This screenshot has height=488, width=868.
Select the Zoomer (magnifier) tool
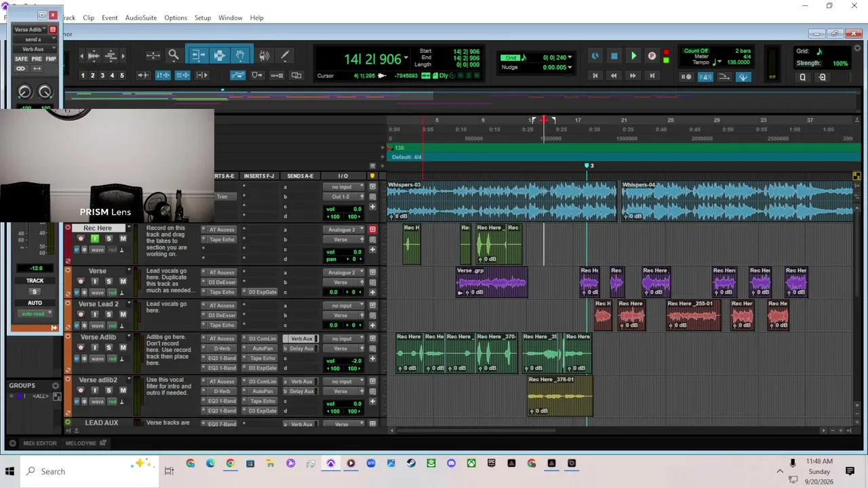point(174,56)
